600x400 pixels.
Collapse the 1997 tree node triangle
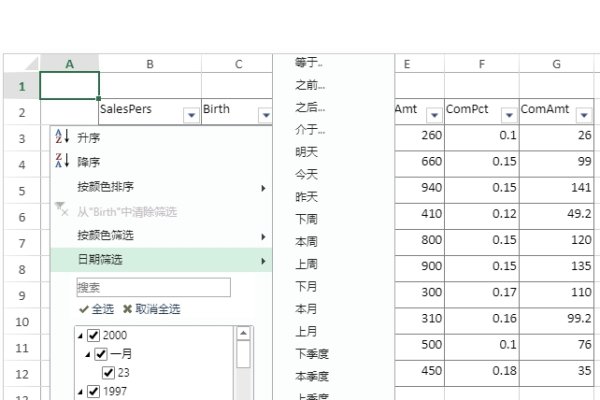tap(80, 392)
